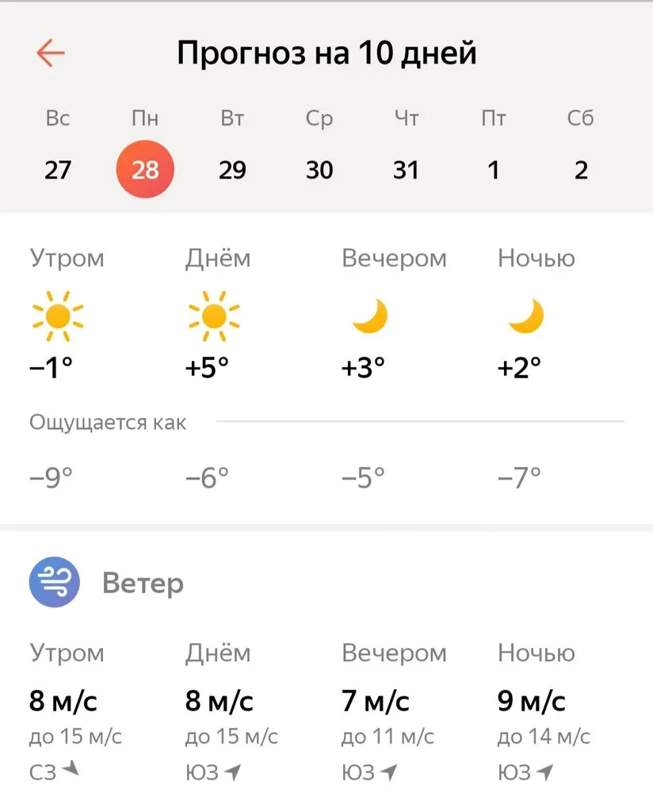Switch to Wednesday the 30th forecast
Viewport: 653px width, 812px height.
[x=319, y=170]
